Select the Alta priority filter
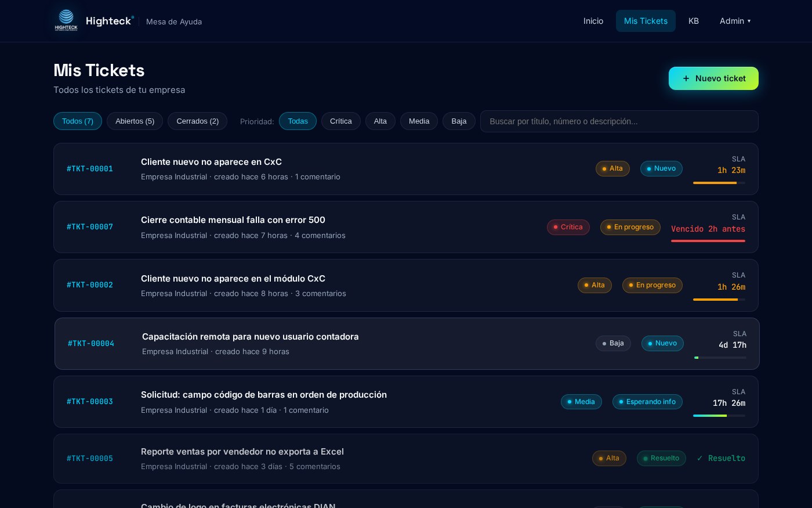The image size is (812, 508). coord(380,121)
